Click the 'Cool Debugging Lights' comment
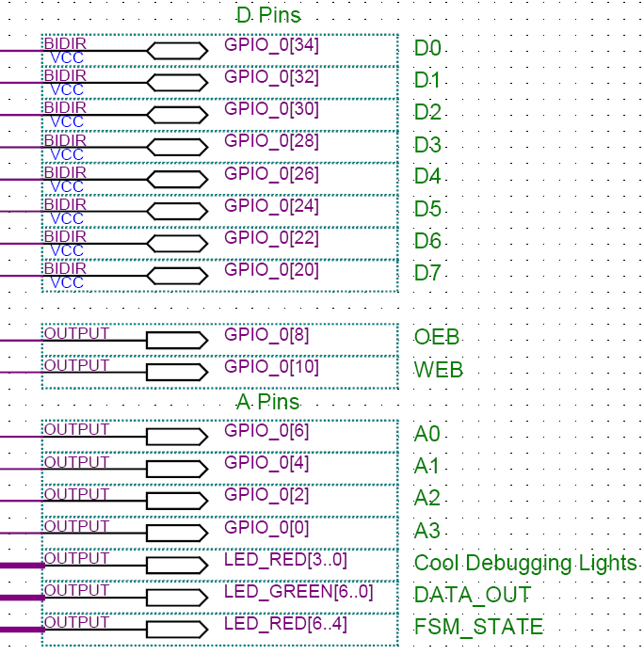This screenshot has width=644, height=655. (x=525, y=564)
